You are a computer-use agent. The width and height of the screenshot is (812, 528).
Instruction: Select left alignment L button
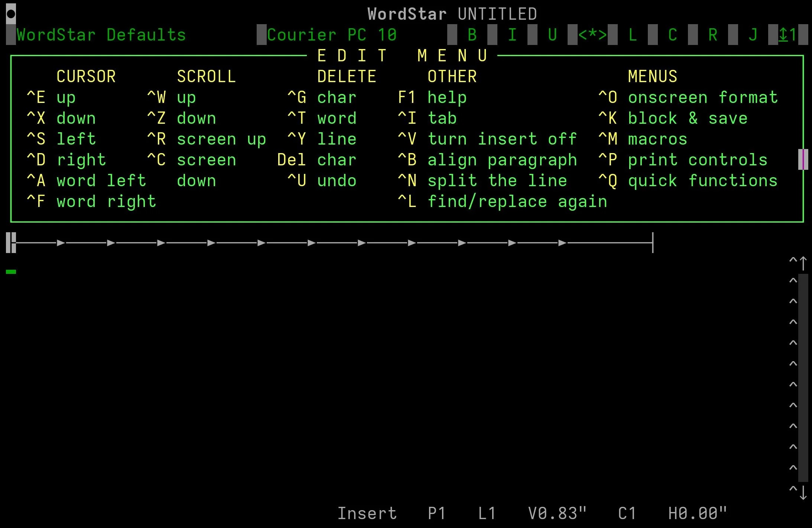tap(633, 35)
